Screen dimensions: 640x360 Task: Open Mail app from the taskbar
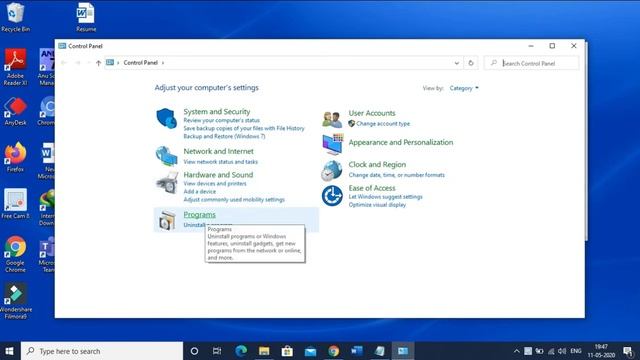pyautogui.click(x=310, y=351)
